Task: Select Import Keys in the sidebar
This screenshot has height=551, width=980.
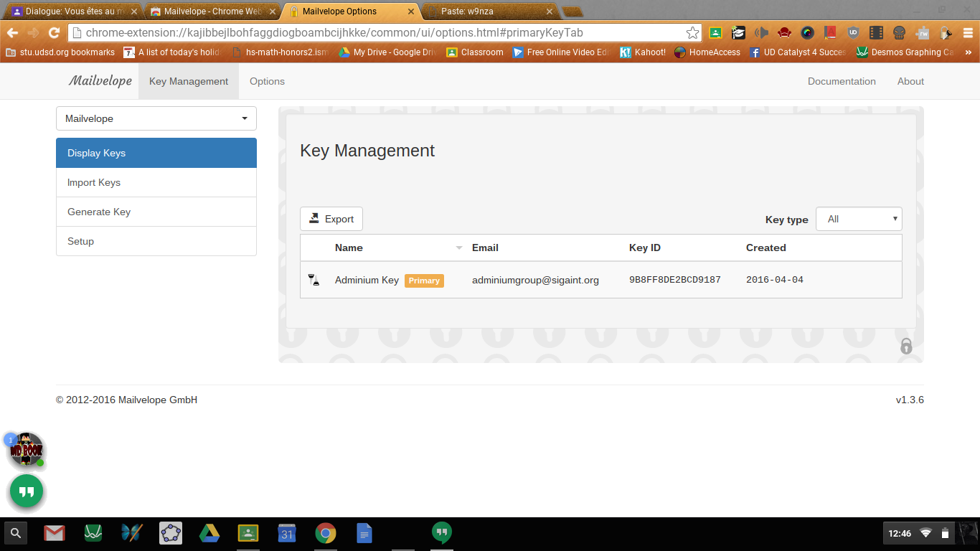Action: [156, 182]
